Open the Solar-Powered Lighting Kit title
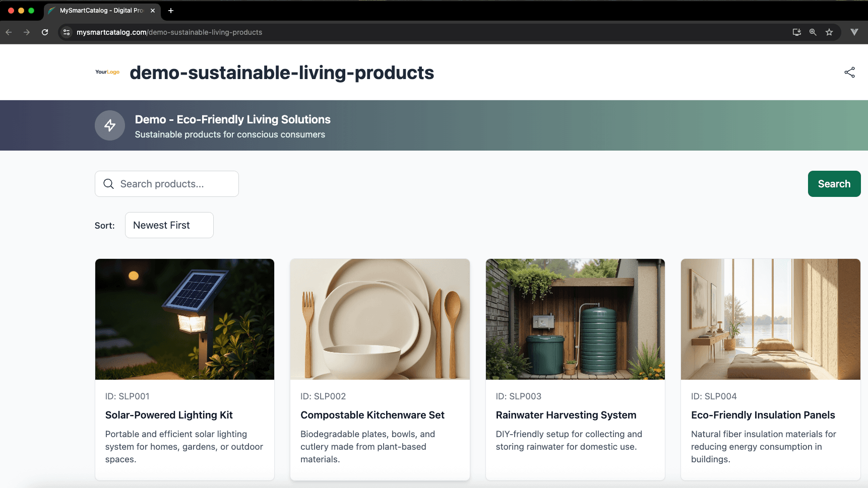Screen dimensions: 868x488 click(169, 415)
